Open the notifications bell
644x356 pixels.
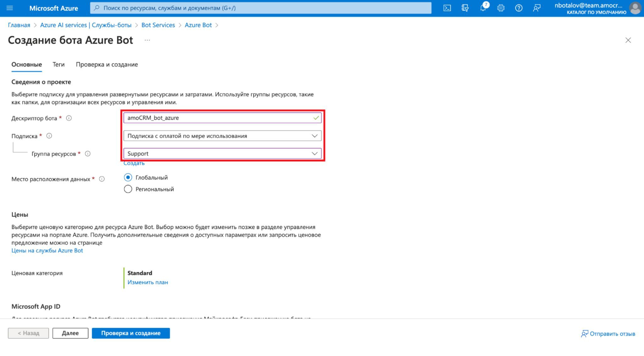[483, 8]
